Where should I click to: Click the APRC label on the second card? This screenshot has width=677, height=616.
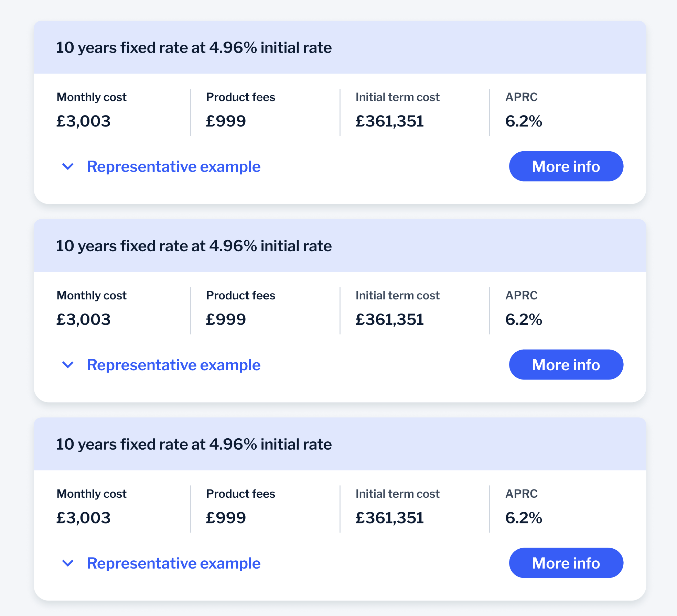pyautogui.click(x=521, y=295)
